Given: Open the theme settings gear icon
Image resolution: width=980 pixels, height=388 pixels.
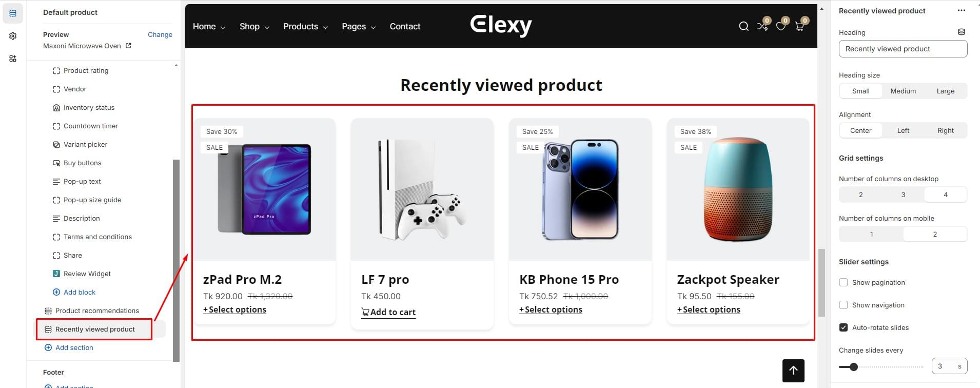Looking at the screenshot, I should pyautogui.click(x=13, y=36).
